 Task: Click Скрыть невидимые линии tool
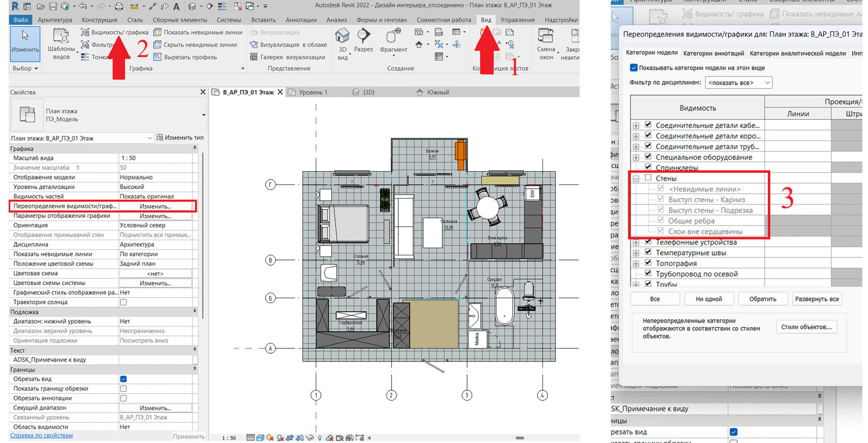[x=195, y=44]
